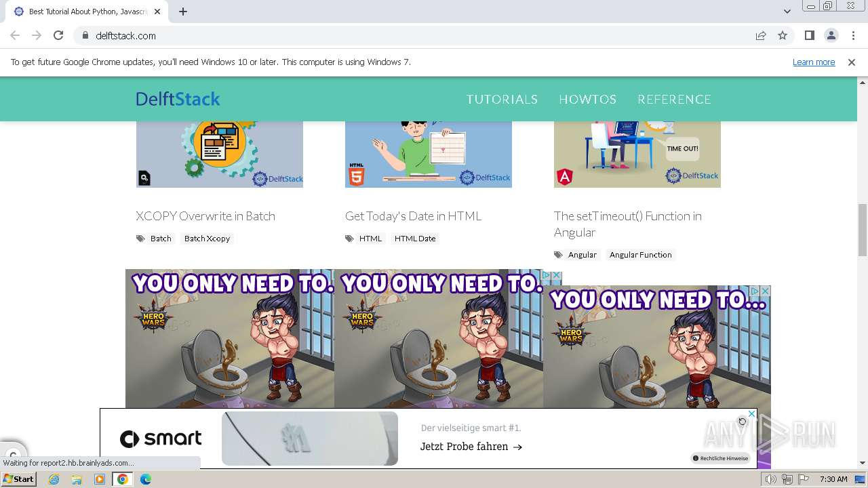Select the Best Tutorial About Python tab
The height and width of the screenshot is (488, 868).
(x=87, y=12)
